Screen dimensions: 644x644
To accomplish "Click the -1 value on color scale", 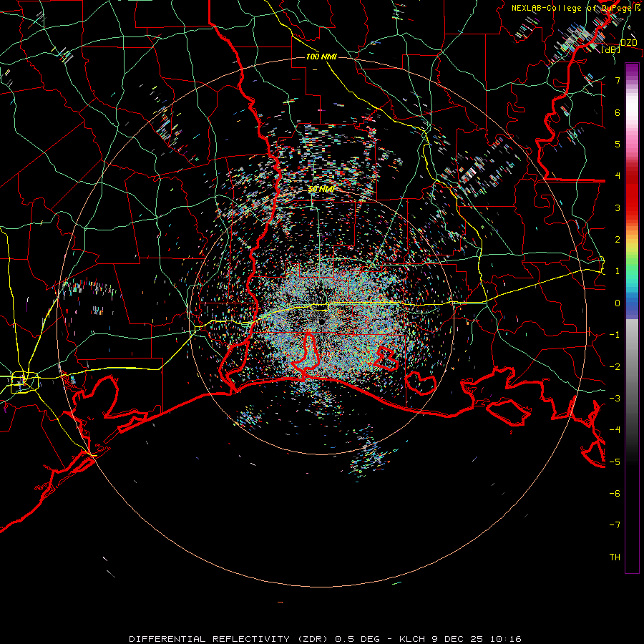I will (x=615, y=335).
